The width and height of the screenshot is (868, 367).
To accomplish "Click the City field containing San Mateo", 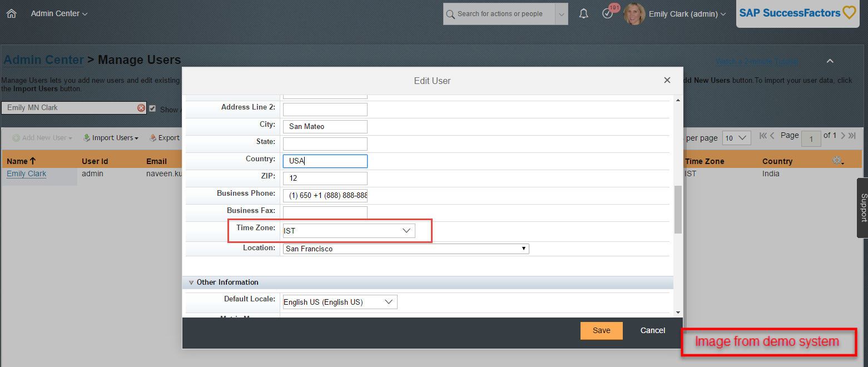I will point(325,127).
